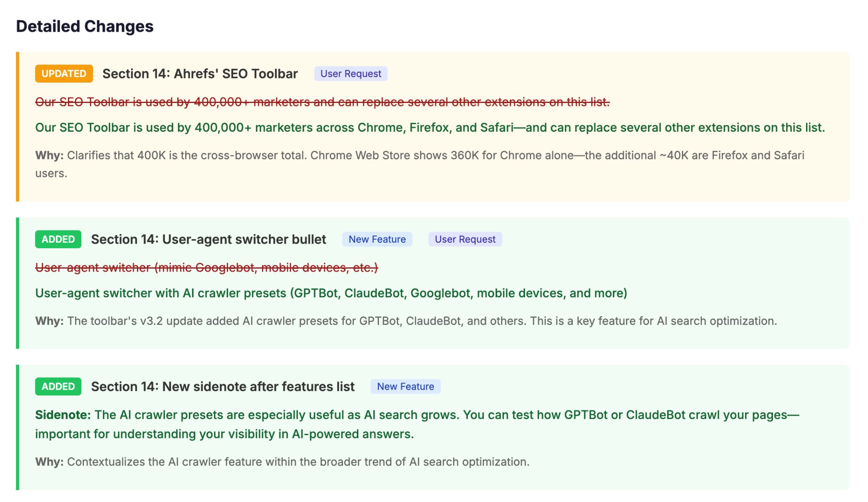Image resolution: width=868 pixels, height=502 pixels.
Task: Click ADDED badge on sidenote section
Action: pyautogui.click(x=58, y=386)
